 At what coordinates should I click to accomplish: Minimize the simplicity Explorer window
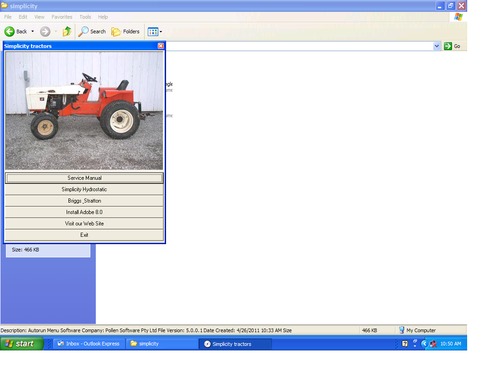tap(440, 6)
